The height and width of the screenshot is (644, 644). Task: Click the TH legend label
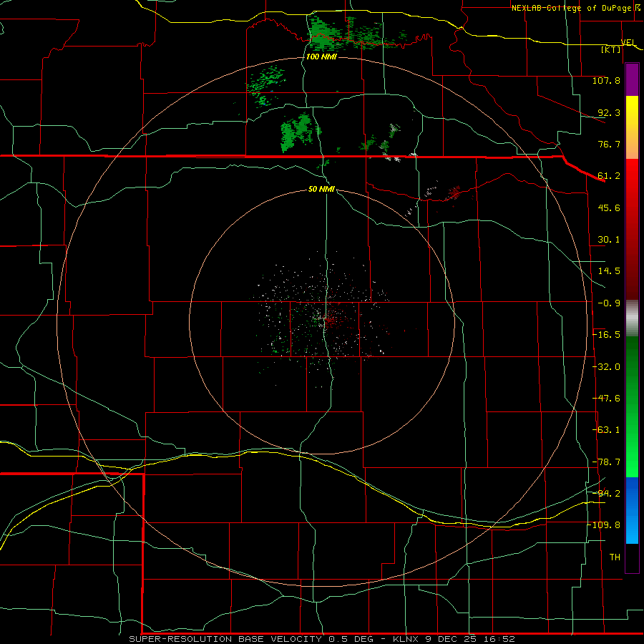click(615, 557)
